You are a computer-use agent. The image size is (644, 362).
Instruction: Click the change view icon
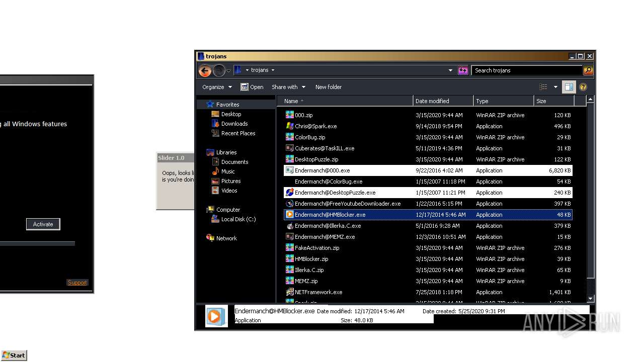(x=543, y=87)
